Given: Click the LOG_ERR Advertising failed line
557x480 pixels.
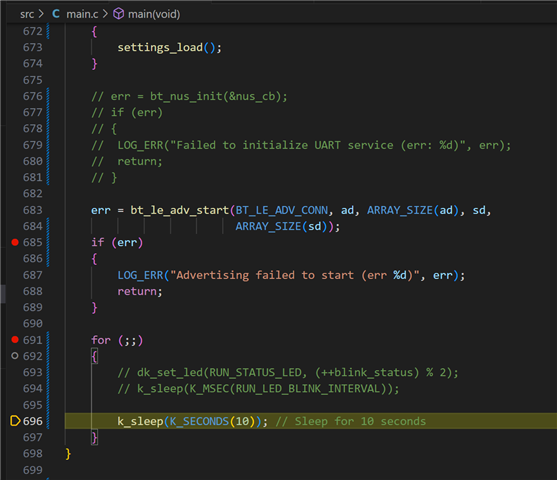Looking at the screenshot, I should [291, 275].
